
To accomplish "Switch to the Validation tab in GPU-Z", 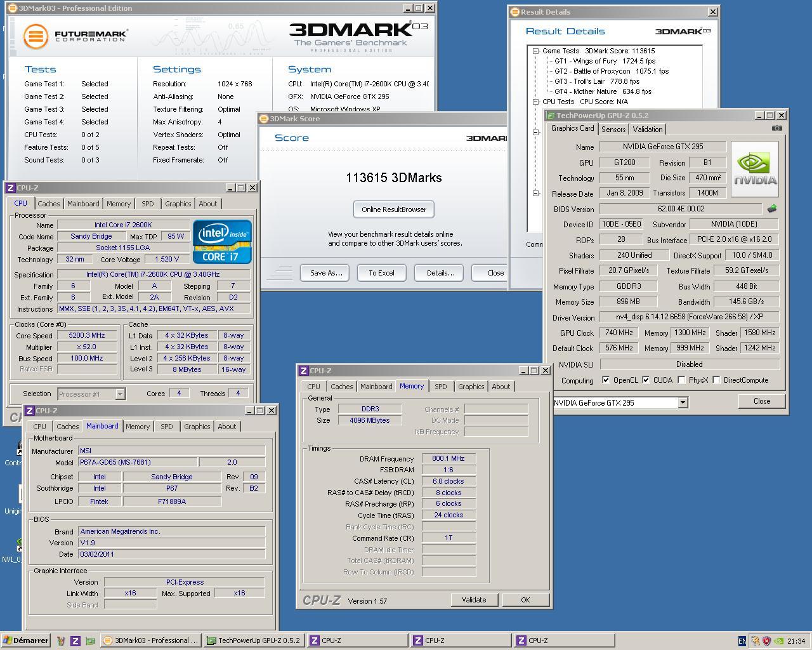I will click(648, 129).
